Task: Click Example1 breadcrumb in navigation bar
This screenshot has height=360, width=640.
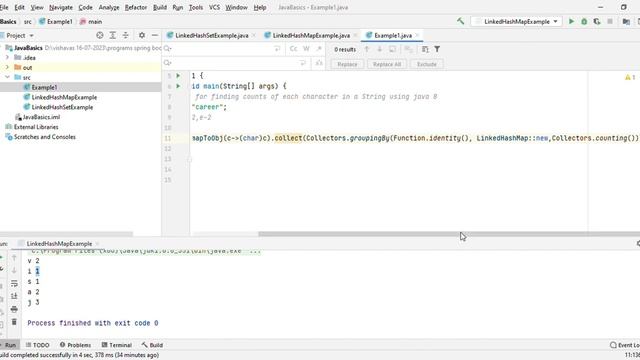Action: tap(56, 22)
